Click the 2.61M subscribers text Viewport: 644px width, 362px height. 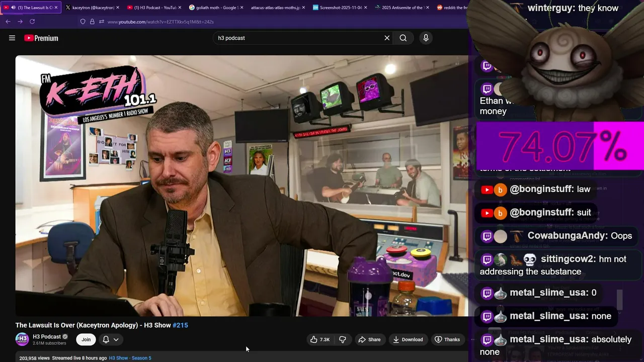coord(49,343)
